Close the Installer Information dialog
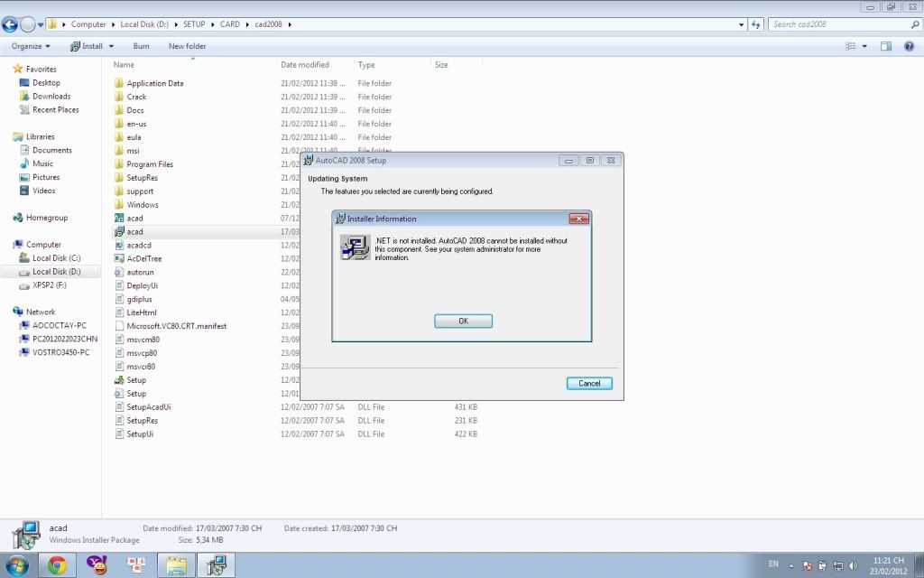The width and height of the screenshot is (924, 578). tap(578, 219)
